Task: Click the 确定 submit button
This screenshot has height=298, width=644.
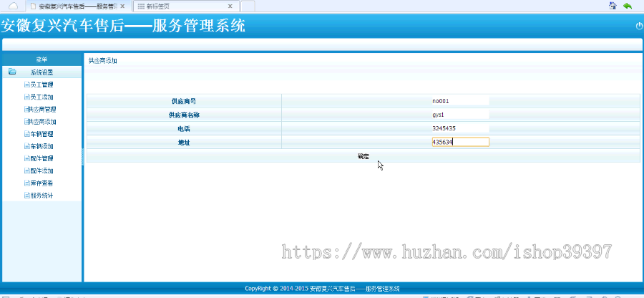Action: (364, 156)
